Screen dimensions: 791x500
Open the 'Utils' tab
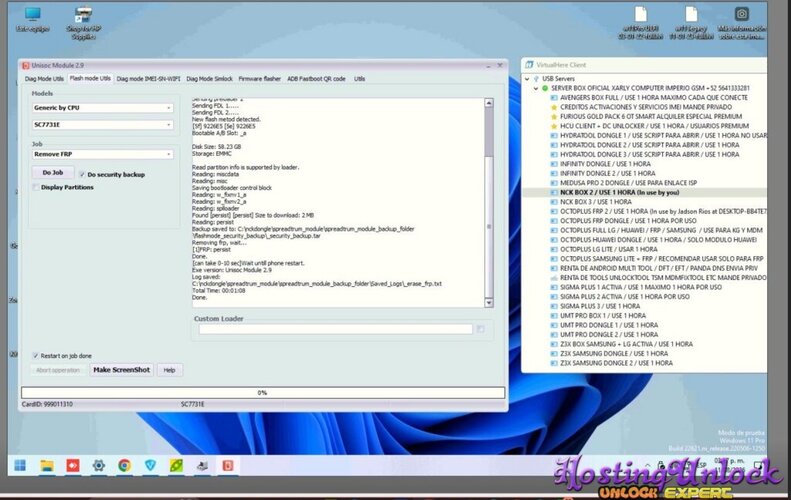(359, 79)
